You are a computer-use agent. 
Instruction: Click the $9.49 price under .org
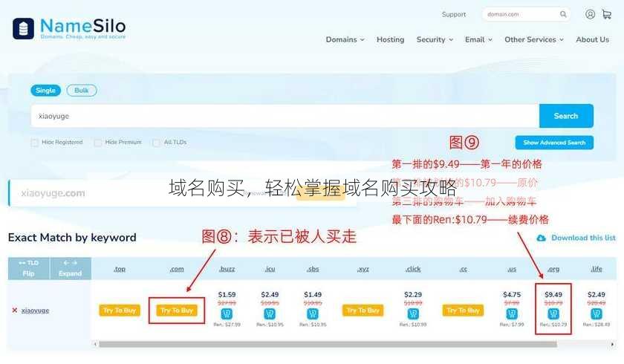[553, 294]
